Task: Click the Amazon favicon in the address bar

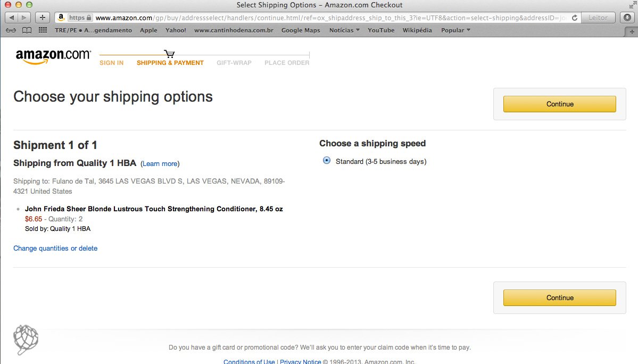Action: 60,16
